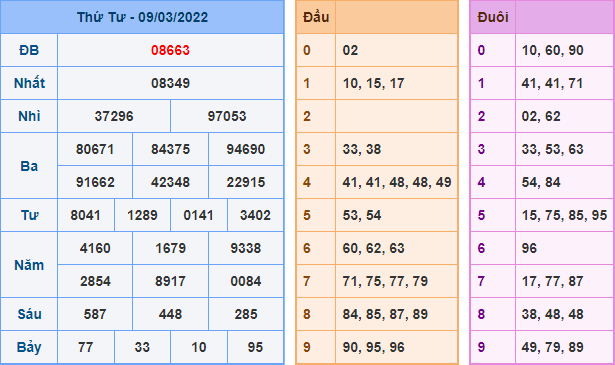
Task: Click Đuôi row 7 values 17, 77, 87
Action: point(552,281)
